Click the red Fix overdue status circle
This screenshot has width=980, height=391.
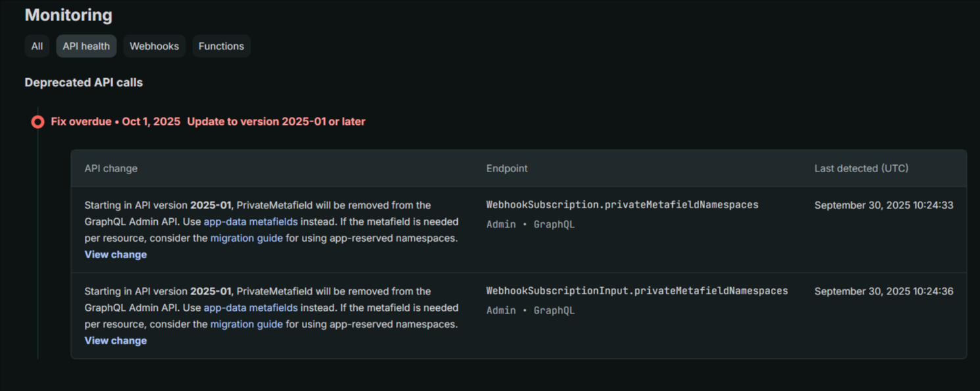click(x=37, y=122)
